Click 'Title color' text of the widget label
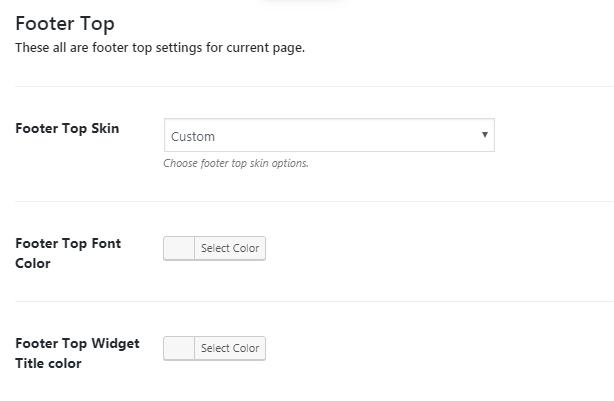 48,363
